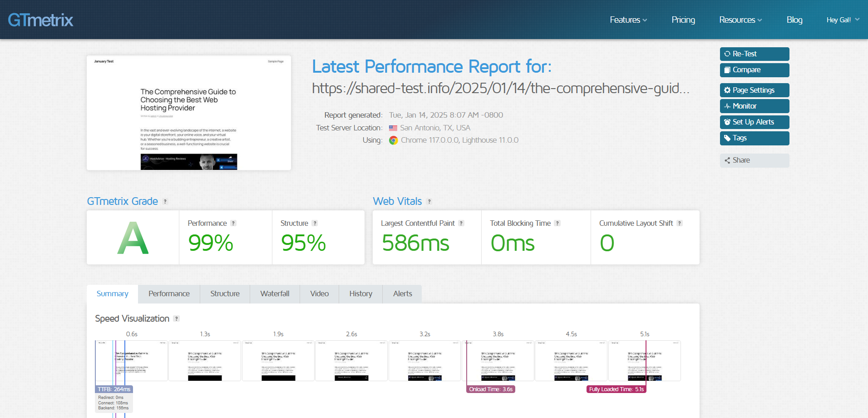The image size is (868, 418).
Task: Click the Share icon
Action: click(727, 160)
